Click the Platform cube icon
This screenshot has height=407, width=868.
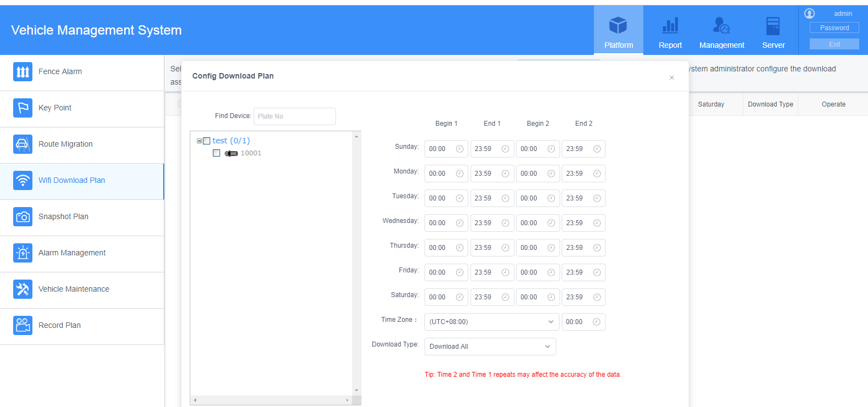pos(618,25)
